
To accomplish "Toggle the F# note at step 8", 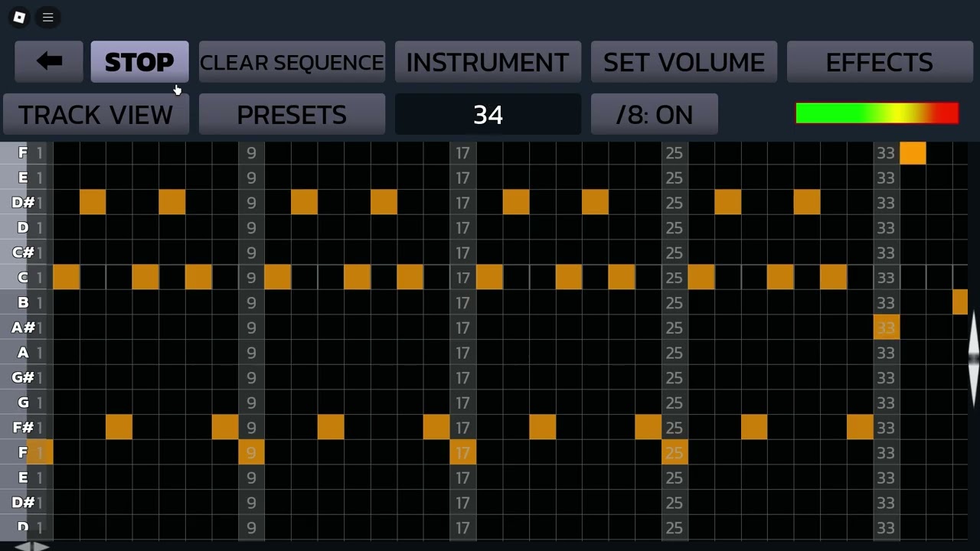I will (x=225, y=427).
